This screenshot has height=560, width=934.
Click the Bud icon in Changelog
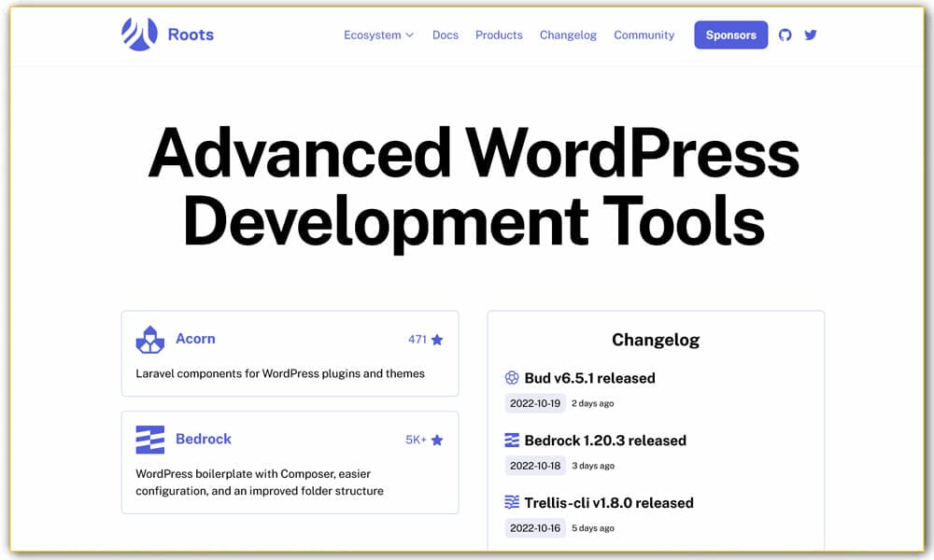pyautogui.click(x=512, y=377)
